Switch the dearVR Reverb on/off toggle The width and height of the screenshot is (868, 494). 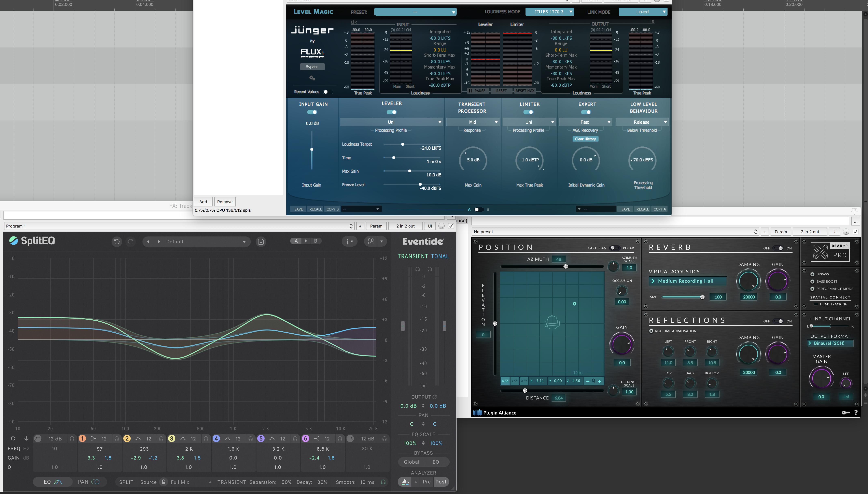tap(778, 248)
